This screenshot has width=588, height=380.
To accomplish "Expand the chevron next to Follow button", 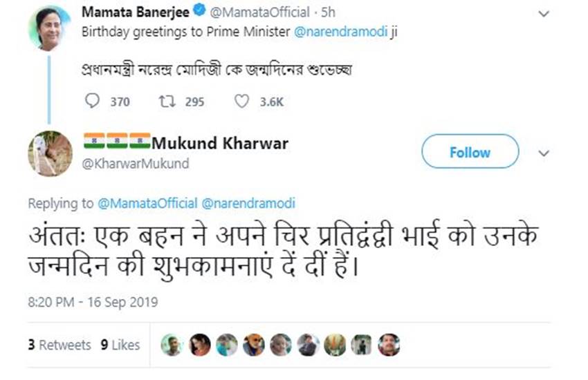I will (544, 153).
